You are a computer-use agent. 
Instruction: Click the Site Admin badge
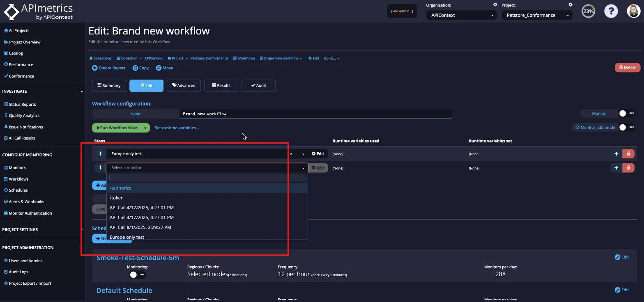point(402,11)
